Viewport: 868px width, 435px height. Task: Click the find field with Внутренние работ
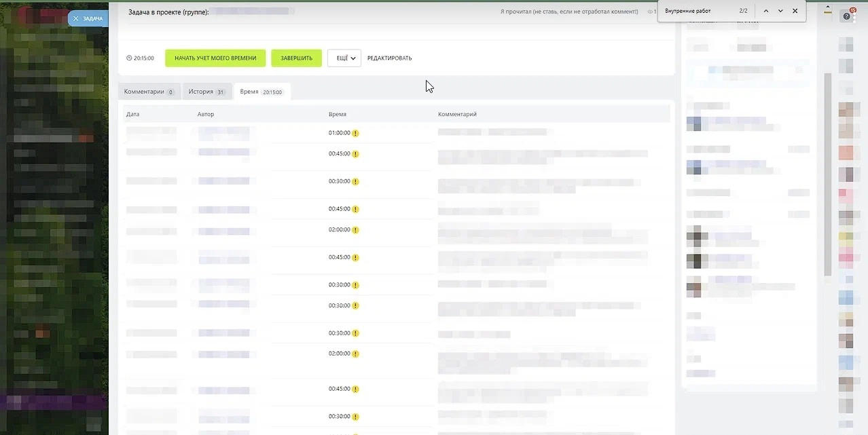pos(696,11)
